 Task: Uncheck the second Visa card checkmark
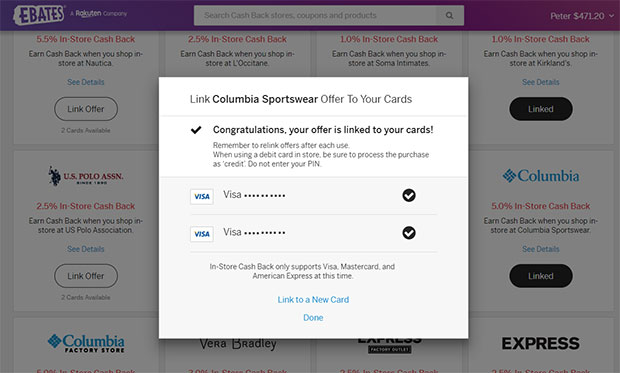click(409, 233)
